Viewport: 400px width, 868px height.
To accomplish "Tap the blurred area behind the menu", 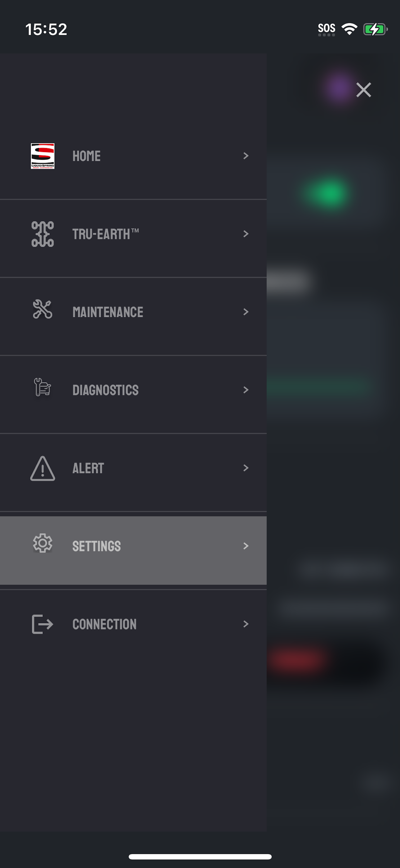I will (x=333, y=472).
